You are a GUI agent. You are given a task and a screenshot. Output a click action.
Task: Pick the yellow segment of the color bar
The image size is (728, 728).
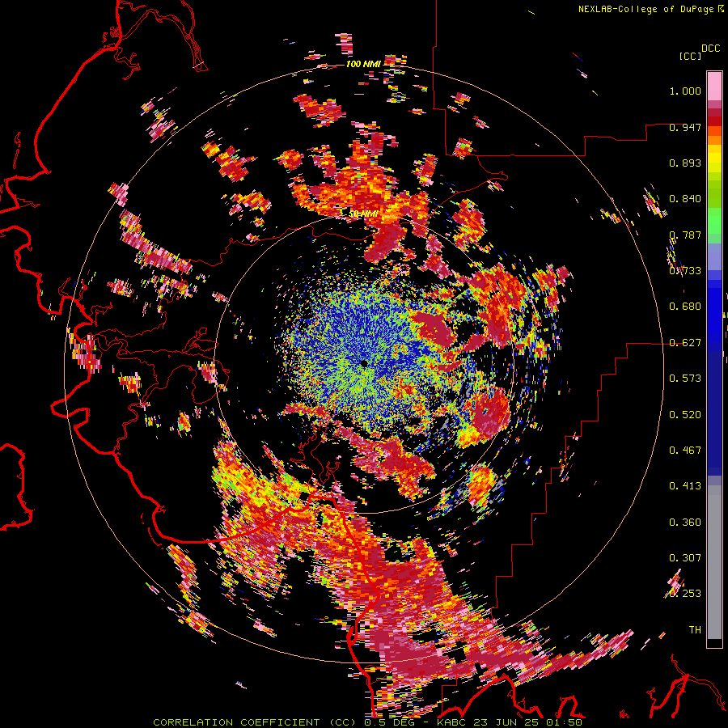coord(714,159)
